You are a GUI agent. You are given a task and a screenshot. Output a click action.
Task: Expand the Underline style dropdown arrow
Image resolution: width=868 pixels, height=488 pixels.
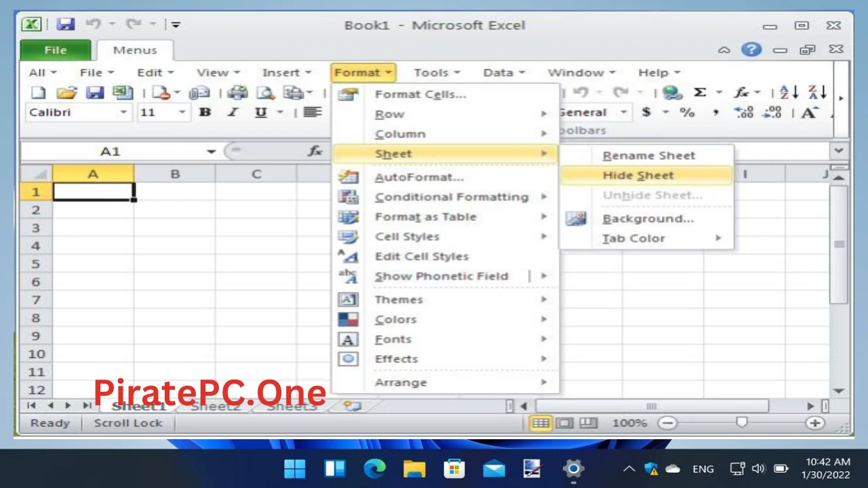pyautogui.click(x=279, y=113)
